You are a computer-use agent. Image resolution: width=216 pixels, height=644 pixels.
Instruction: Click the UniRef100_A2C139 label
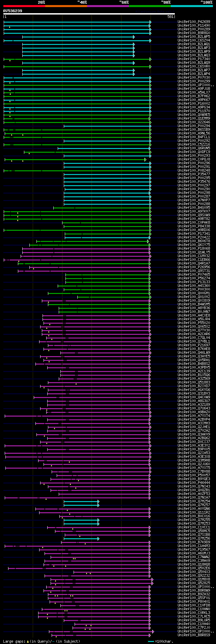(194, 371)
